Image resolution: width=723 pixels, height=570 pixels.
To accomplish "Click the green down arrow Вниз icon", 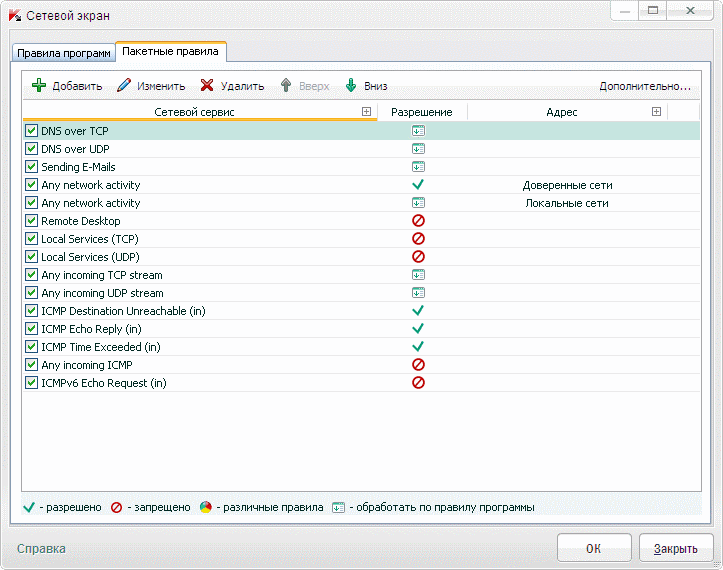I will (x=351, y=86).
